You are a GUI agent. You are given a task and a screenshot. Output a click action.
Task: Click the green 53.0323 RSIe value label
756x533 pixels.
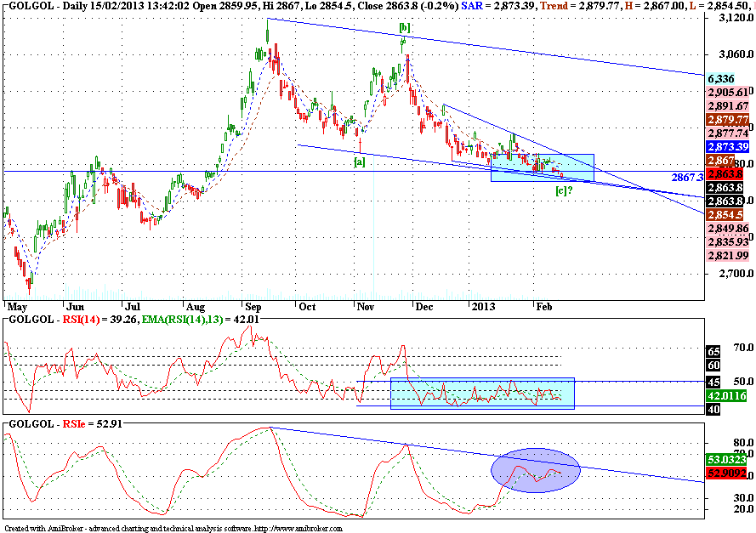click(726, 459)
